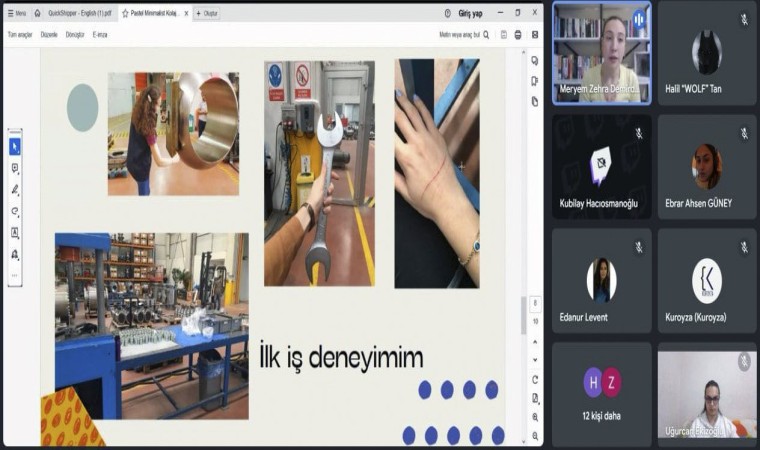Expand the '12 kişi daha' participants tile
The image size is (760, 450).
click(x=601, y=390)
